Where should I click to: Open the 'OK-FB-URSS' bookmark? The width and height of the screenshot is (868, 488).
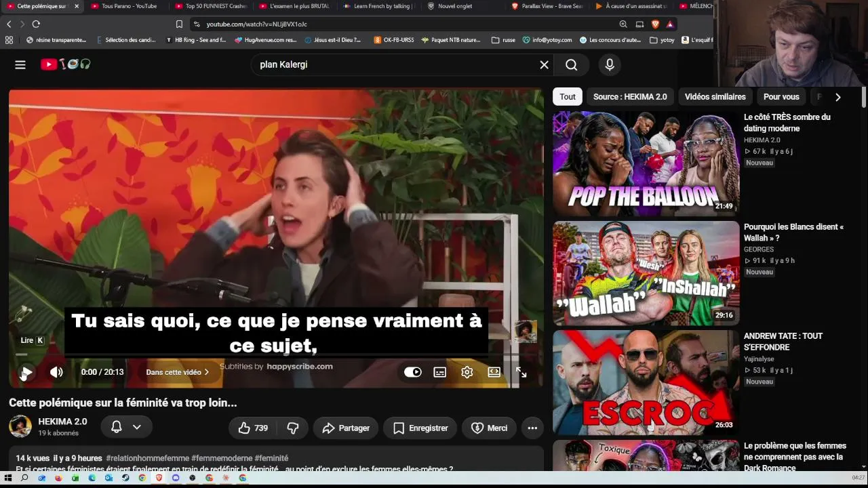tap(394, 40)
